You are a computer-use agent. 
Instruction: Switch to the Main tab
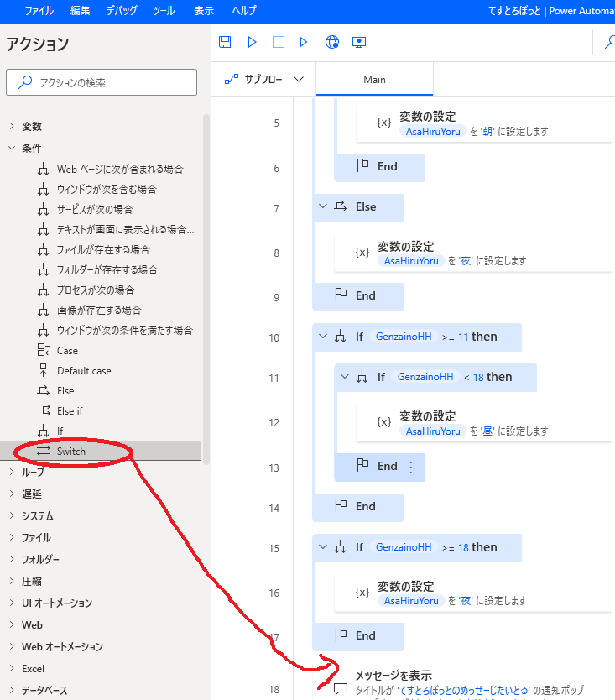pos(374,80)
